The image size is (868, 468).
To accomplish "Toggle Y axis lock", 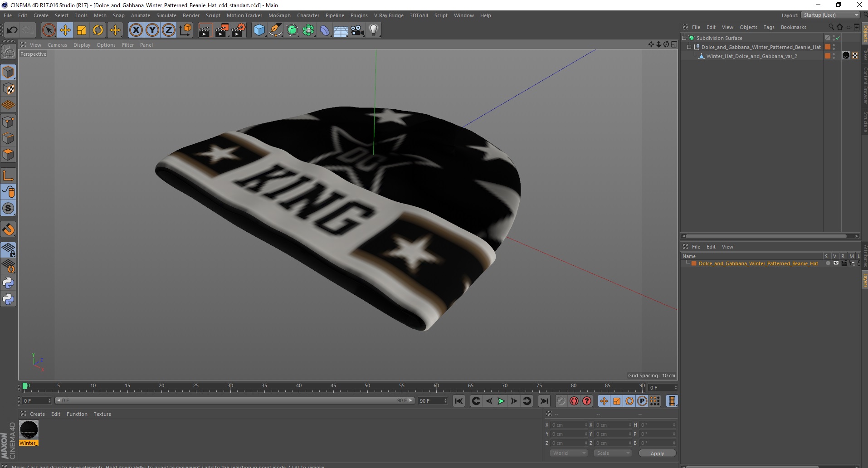I will pyautogui.click(x=152, y=30).
